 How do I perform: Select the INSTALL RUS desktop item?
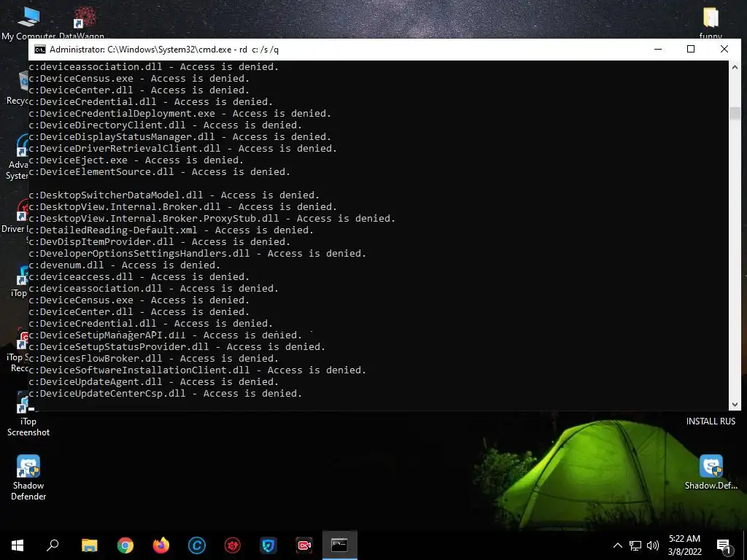711,421
